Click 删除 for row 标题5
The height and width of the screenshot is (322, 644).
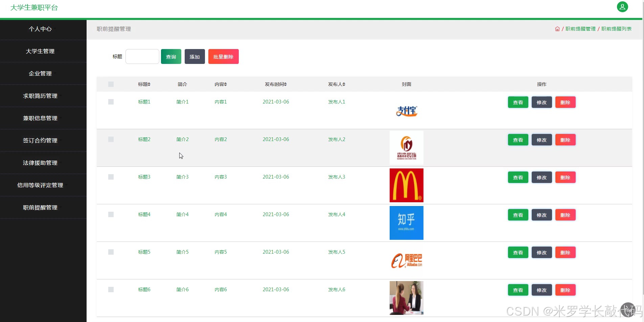coord(566,252)
